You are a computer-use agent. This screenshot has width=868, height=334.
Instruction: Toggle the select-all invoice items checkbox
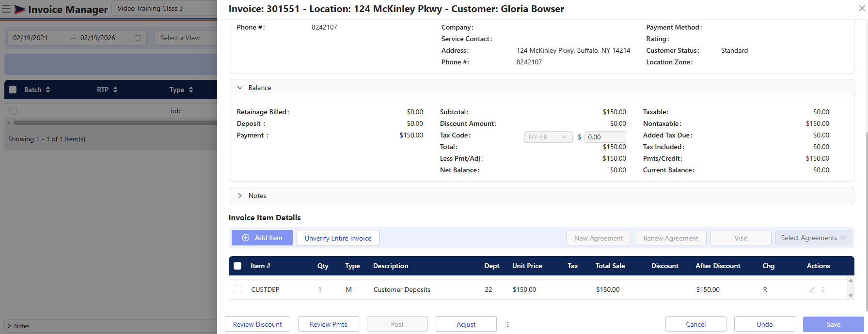pos(237,266)
